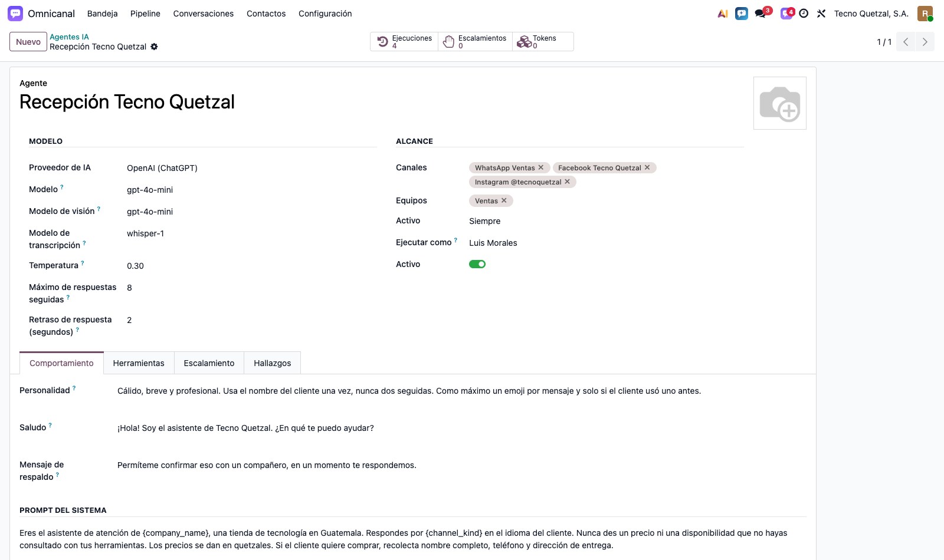Remove the WhatsApp Ventas channel tag

(x=541, y=167)
